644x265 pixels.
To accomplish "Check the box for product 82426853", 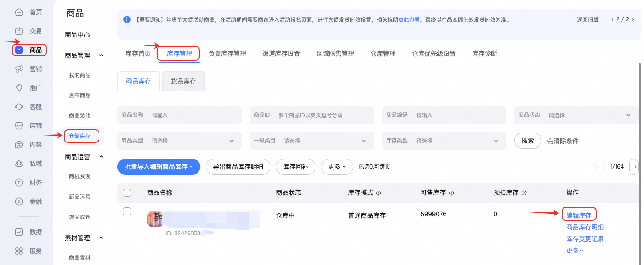I will click(x=127, y=211).
